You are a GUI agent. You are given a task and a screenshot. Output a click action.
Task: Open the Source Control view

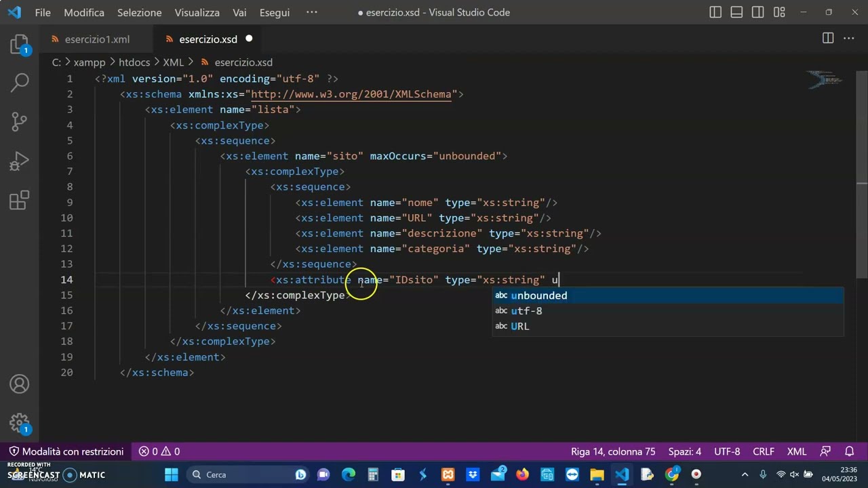[x=20, y=121]
